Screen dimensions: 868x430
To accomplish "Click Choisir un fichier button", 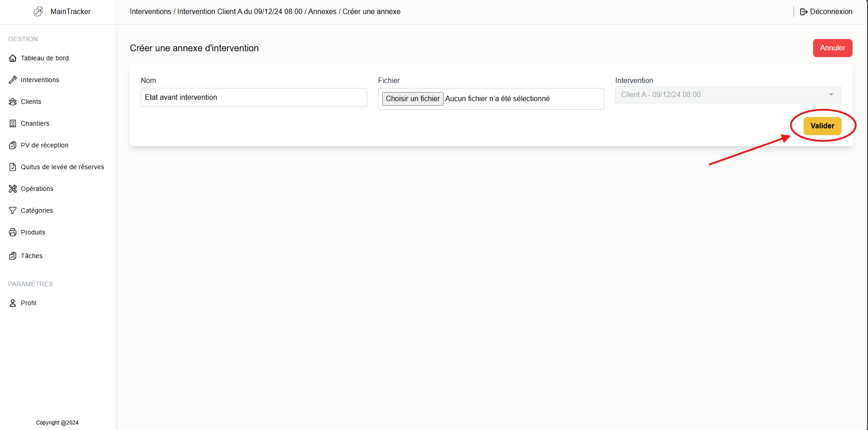I will [412, 99].
